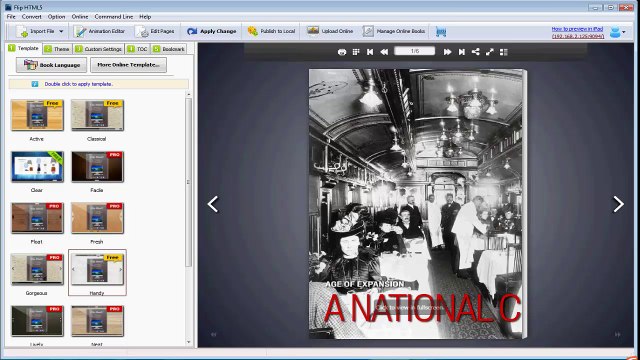640x360 pixels.
Task: Click the splitter handle between the panels
Action: tap(196, 195)
